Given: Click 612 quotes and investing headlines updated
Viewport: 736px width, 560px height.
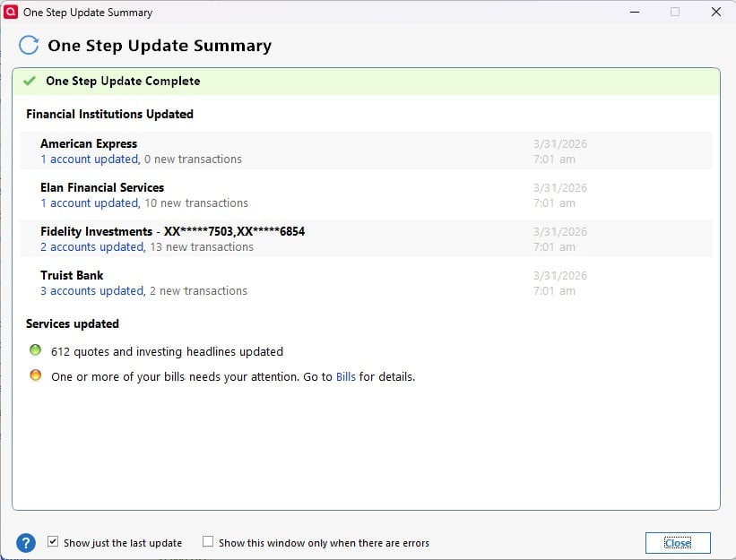Looking at the screenshot, I should click(167, 352).
